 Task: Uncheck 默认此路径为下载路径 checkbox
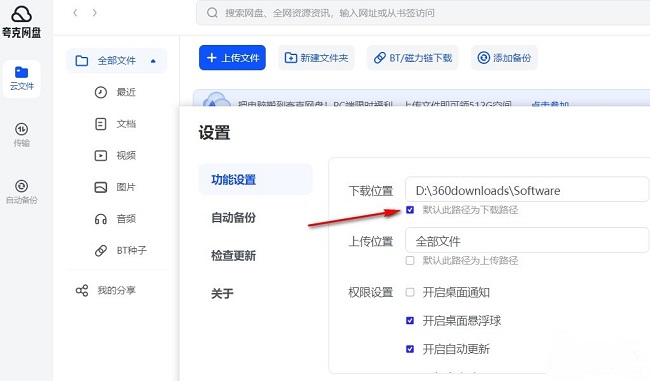tap(410, 210)
